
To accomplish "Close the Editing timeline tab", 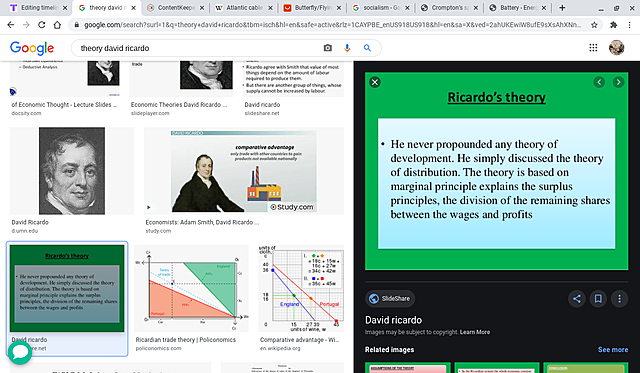I will pos(65,8).
